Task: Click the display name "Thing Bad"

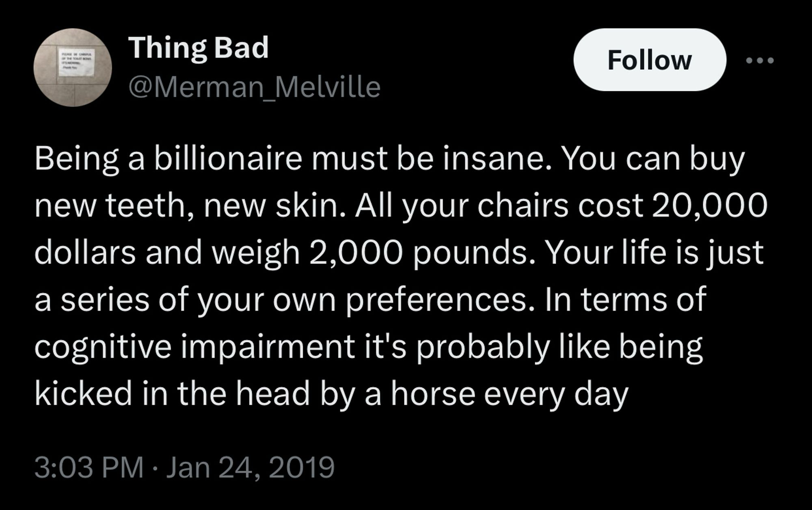Action: coord(199,48)
